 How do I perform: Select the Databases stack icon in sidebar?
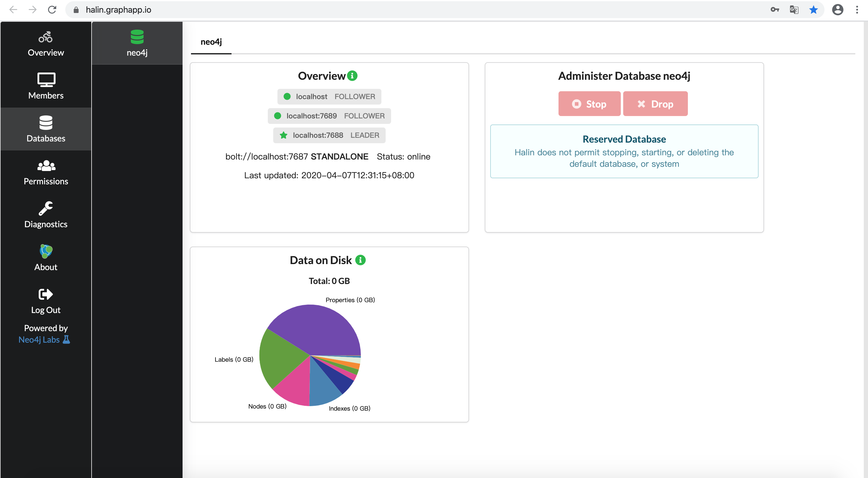tap(46, 123)
